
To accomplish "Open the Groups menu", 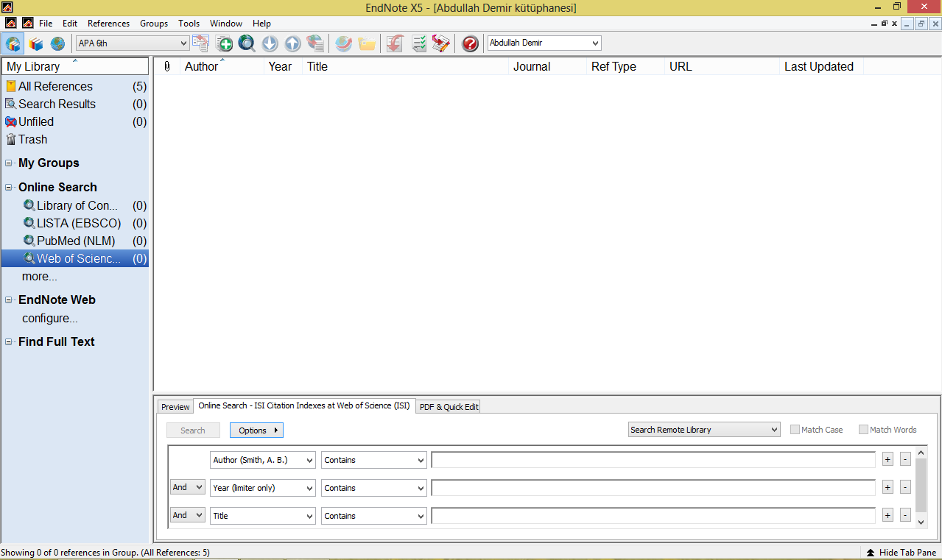I will 154,24.
